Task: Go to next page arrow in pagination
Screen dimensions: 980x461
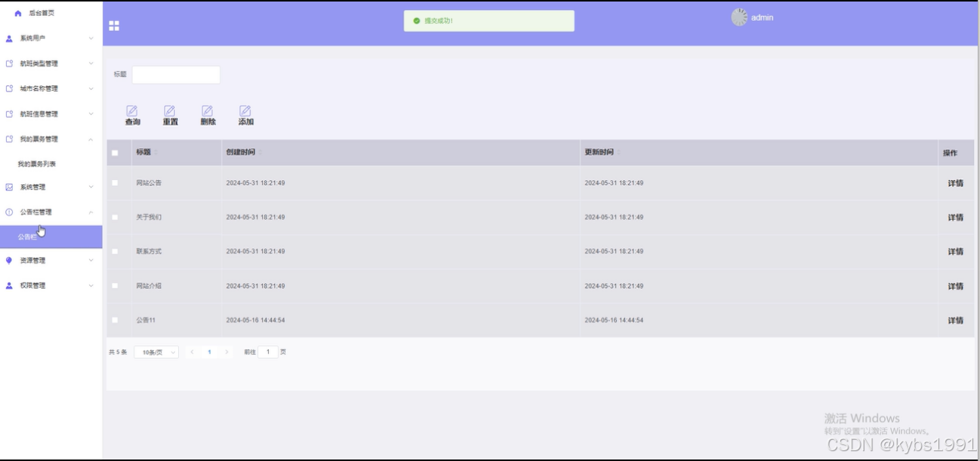Action: coord(227,352)
